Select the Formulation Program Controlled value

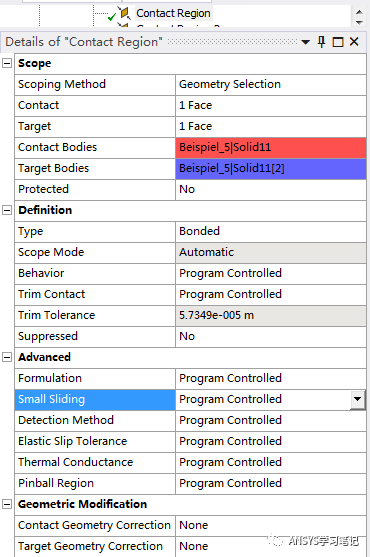point(271,378)
